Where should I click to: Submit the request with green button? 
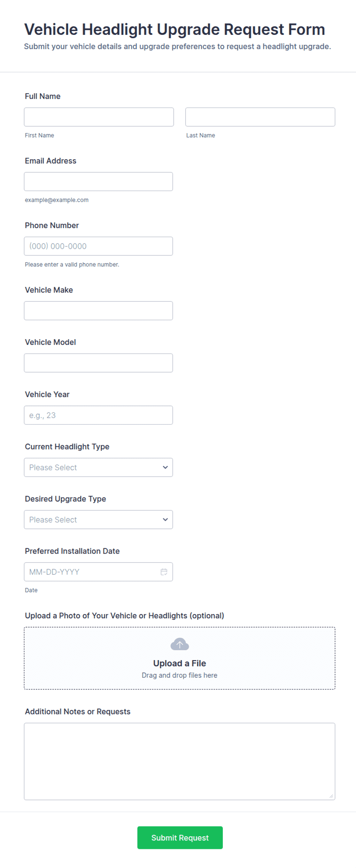tap(180, 837)
